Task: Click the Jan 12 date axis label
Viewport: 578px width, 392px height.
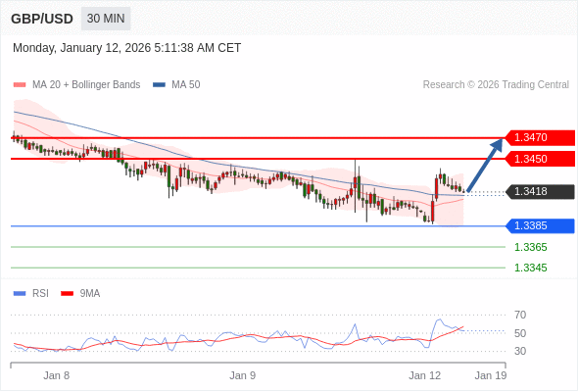Action: point(424,375)
